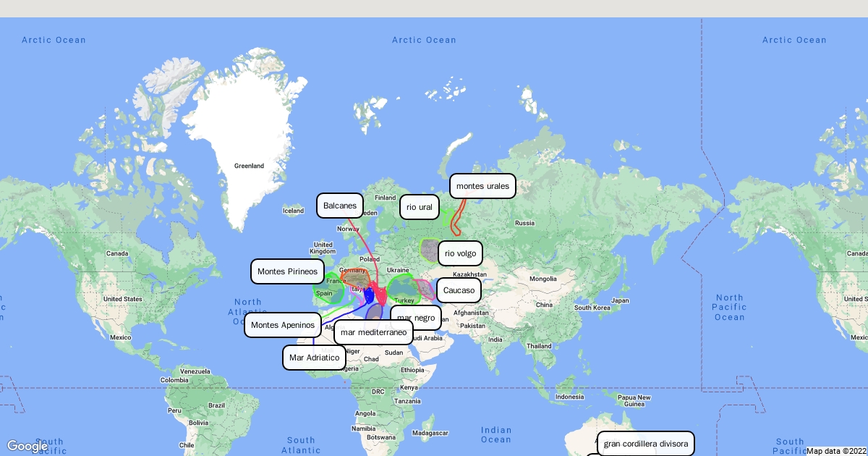This screenshot has height=456, width=868.
Task: Click the 'Ethiopia' country label
Action: [x=413, y=370]
